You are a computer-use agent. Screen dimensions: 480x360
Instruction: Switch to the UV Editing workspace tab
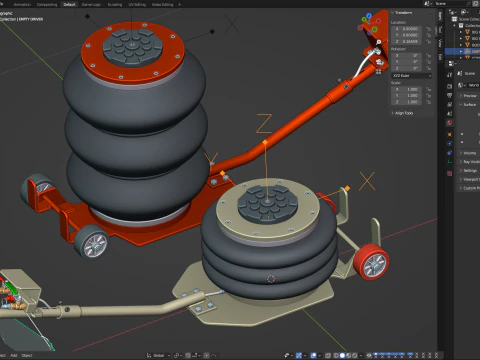click(x=137, y=4)
